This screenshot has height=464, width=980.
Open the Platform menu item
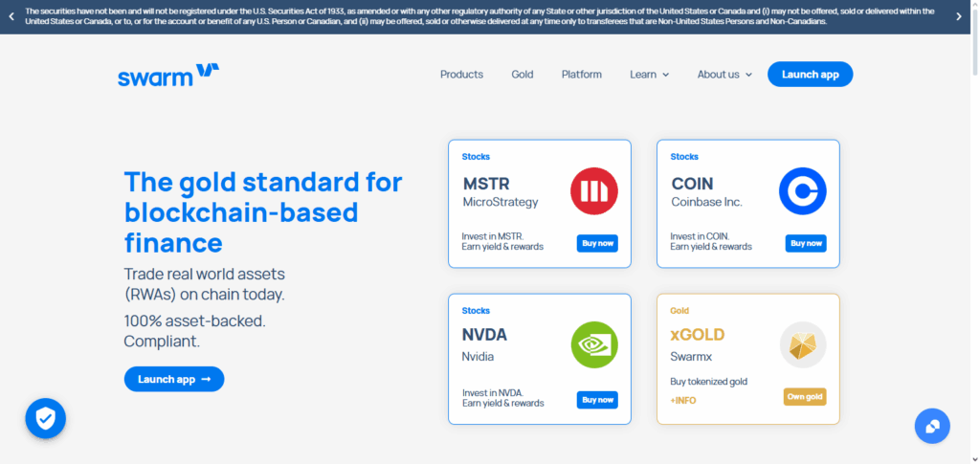(581, 75)
